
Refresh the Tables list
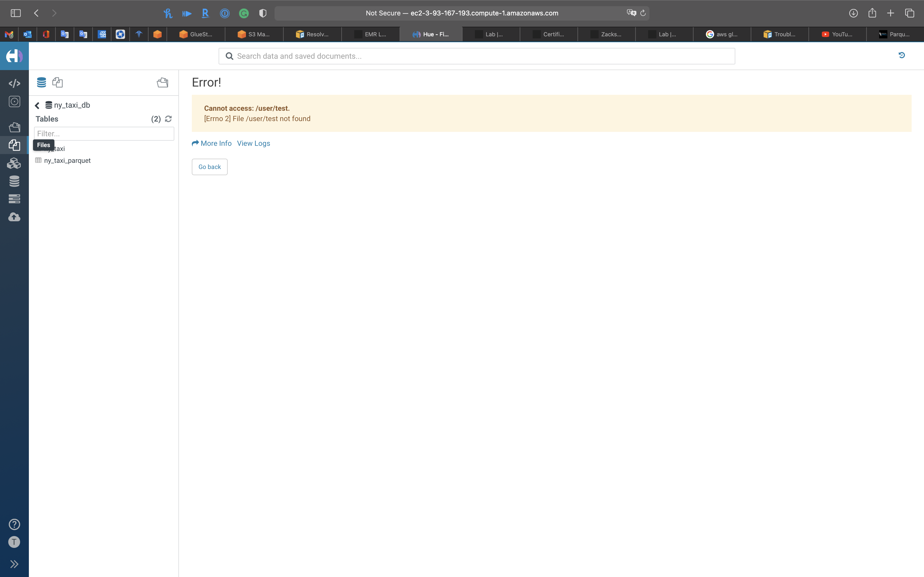168,119
